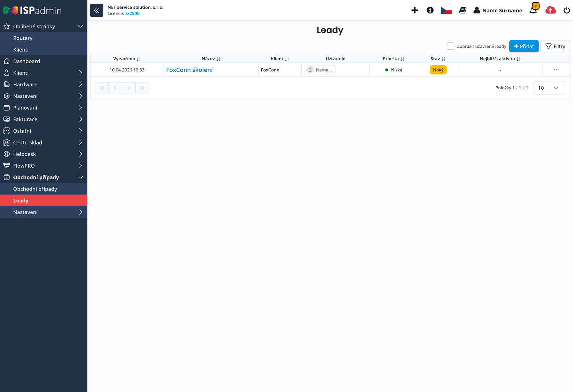Open the info icon in top bar
The image size is (573, 392).
430,10
